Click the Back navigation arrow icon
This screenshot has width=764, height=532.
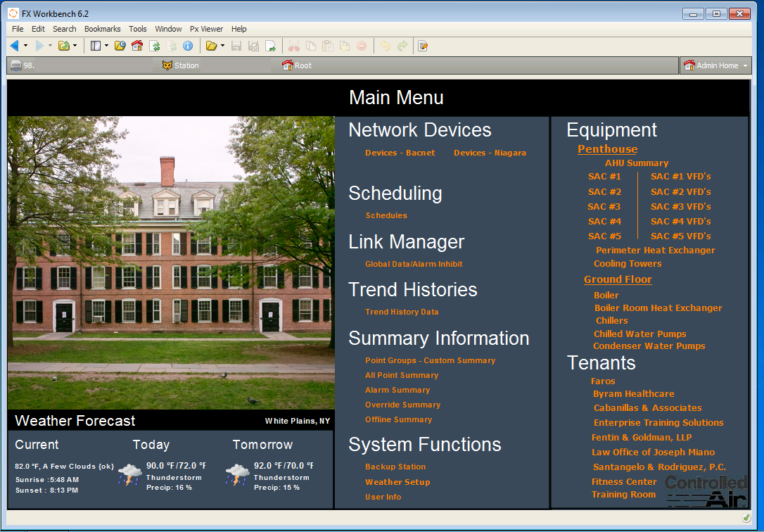pos(15,46)
